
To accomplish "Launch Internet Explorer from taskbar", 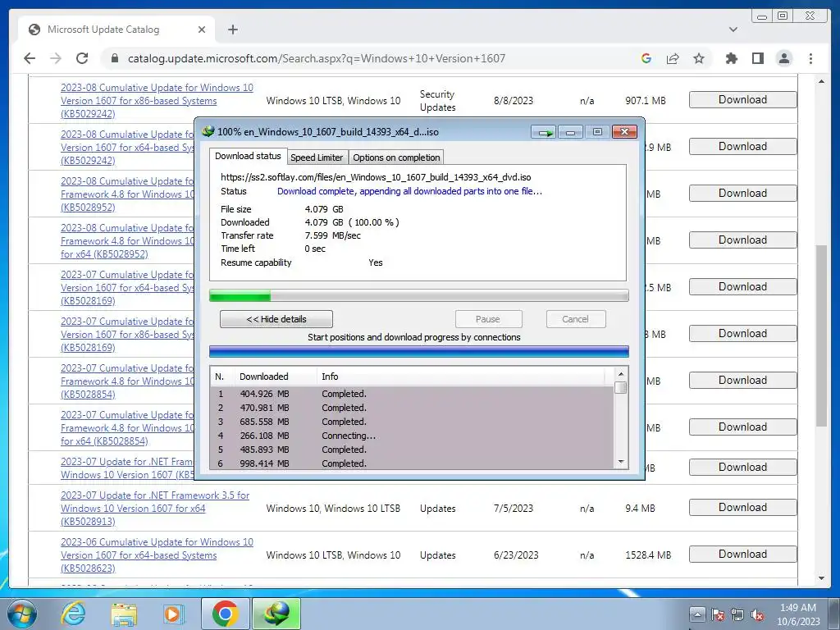I will [72, 614].
